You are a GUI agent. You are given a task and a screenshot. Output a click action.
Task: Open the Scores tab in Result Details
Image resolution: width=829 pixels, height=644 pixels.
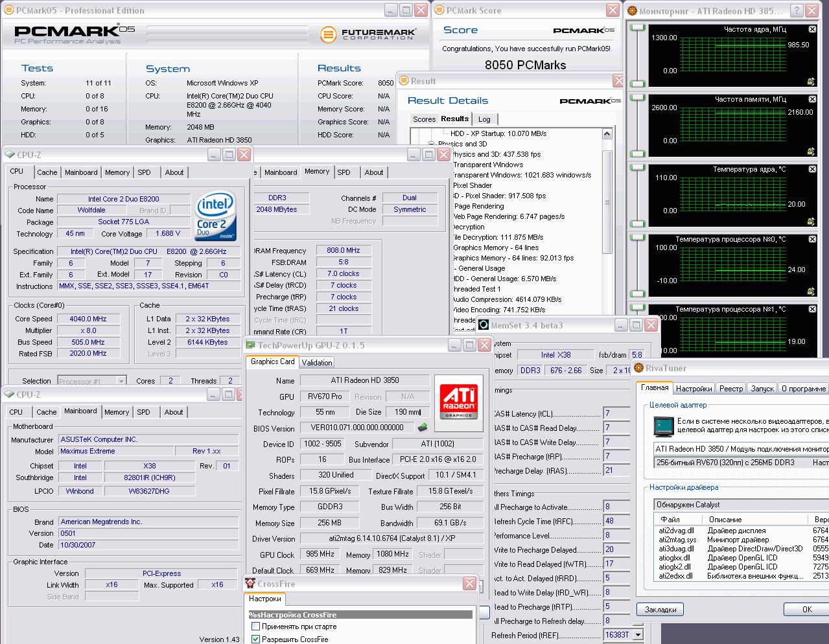coord(424,119)
